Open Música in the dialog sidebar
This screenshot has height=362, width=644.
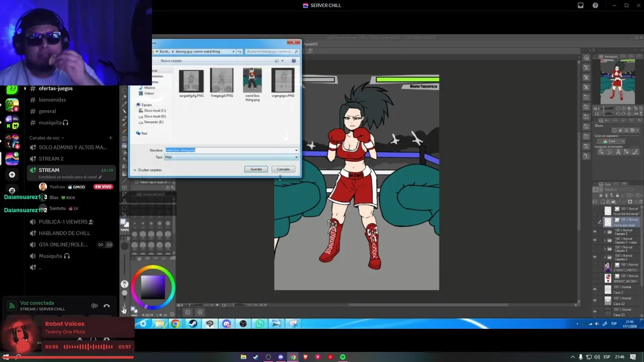tap(147, 87)
